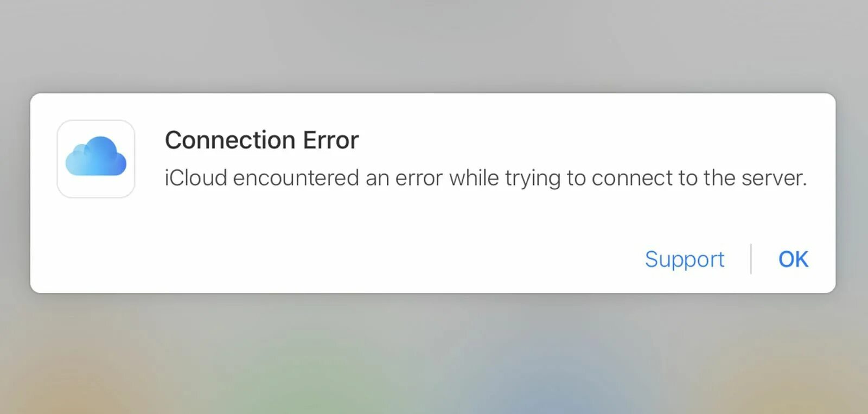868x414 pixels.
Task: Acknowledge the connection error via OK button
Action: click(793, 259)
